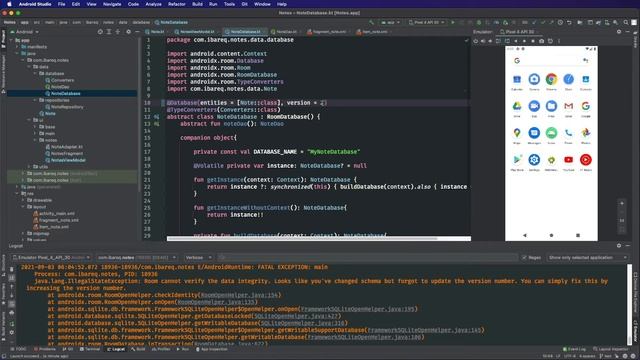Click the Logcat search filter field
This screenshot has height=360, width=640.
[368, 258]
